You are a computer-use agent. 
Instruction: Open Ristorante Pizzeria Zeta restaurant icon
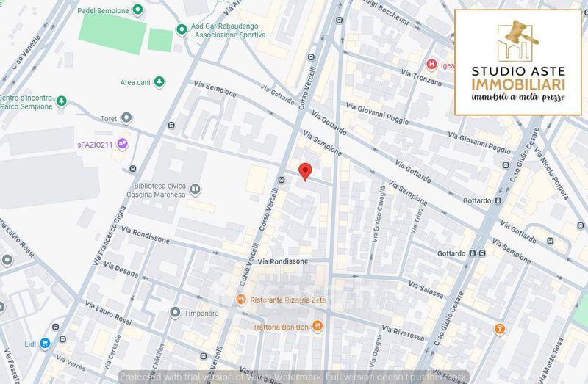click(x=240, y=300)
